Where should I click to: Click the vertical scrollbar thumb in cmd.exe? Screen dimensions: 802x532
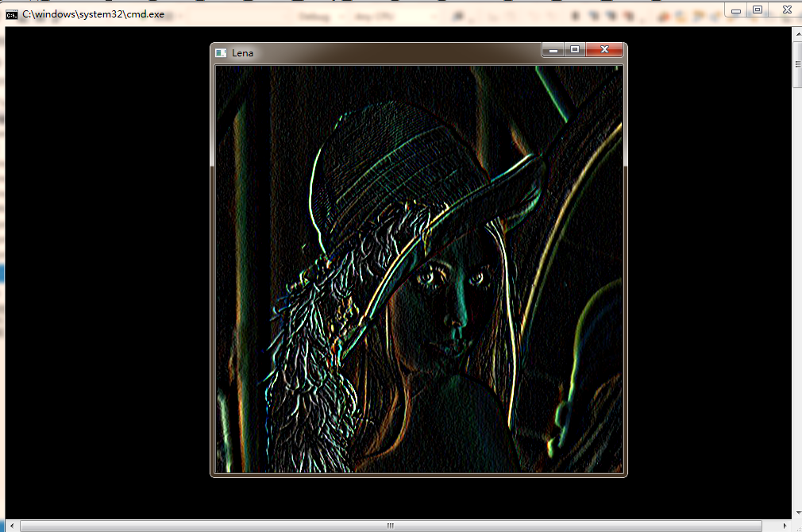[798, 64]
